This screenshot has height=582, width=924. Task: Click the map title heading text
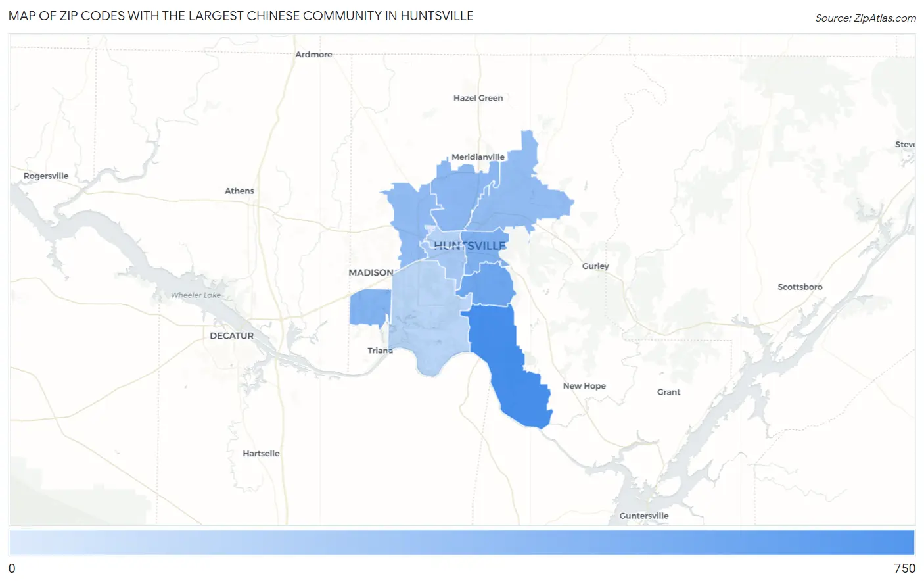click(241, 16)
